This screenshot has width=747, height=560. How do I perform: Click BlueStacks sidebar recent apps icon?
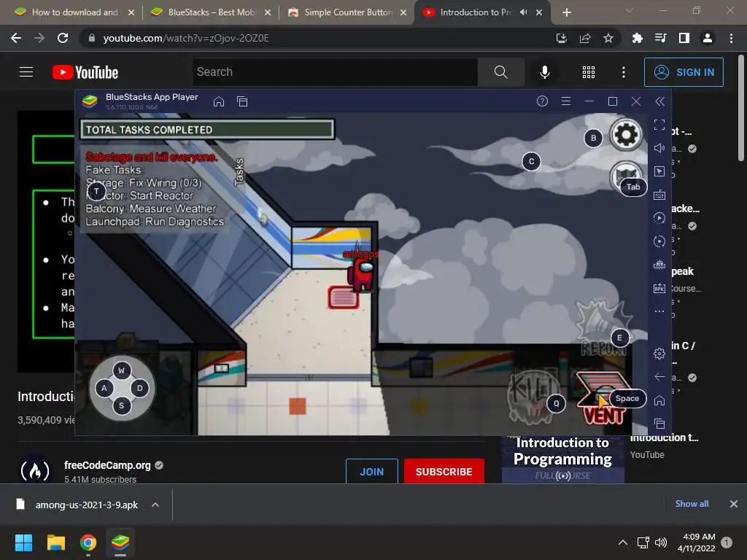click(659, 424)
